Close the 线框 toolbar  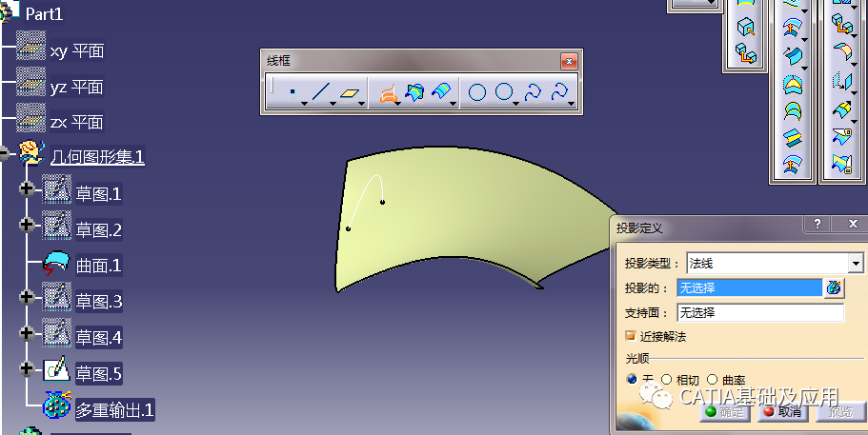click(x=569, y=61)
